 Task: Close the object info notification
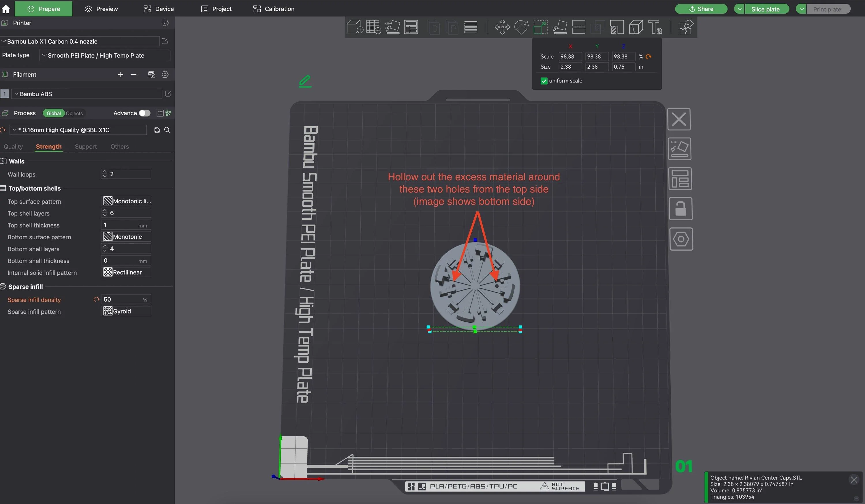(x=854, y=479)
